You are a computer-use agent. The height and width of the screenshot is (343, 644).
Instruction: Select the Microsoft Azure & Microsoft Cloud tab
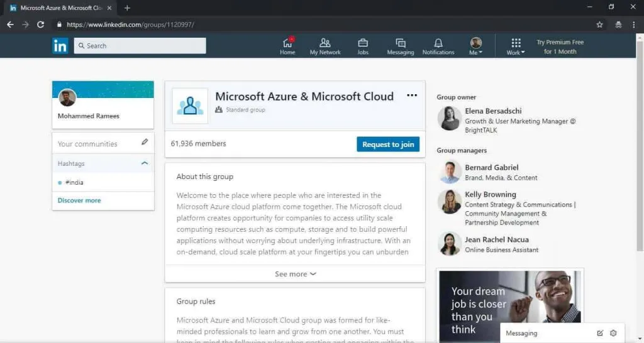[x=61, y=8]
